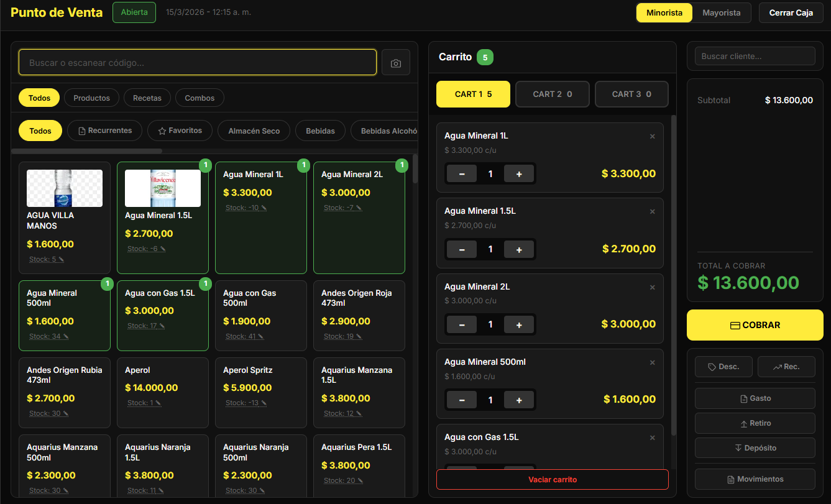Screen dimensions: 831x504
Task: Remove Agua Mineral 1L from cart
Action: pos(652,137)
